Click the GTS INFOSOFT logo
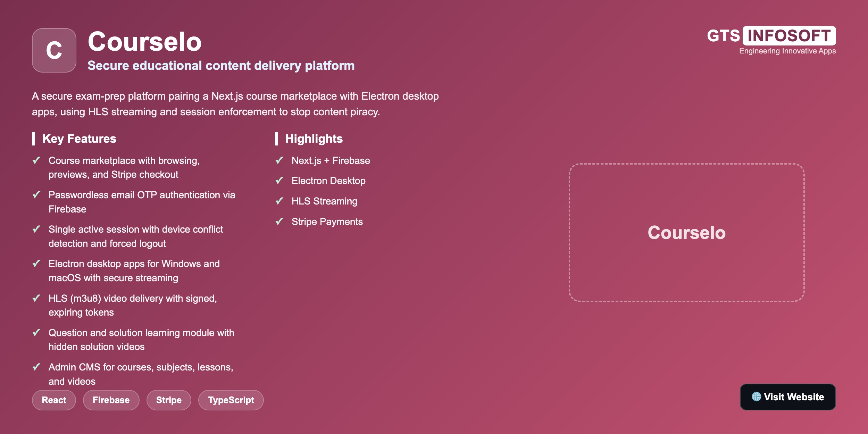Screen dimensions: 868x434 (771, 36)
